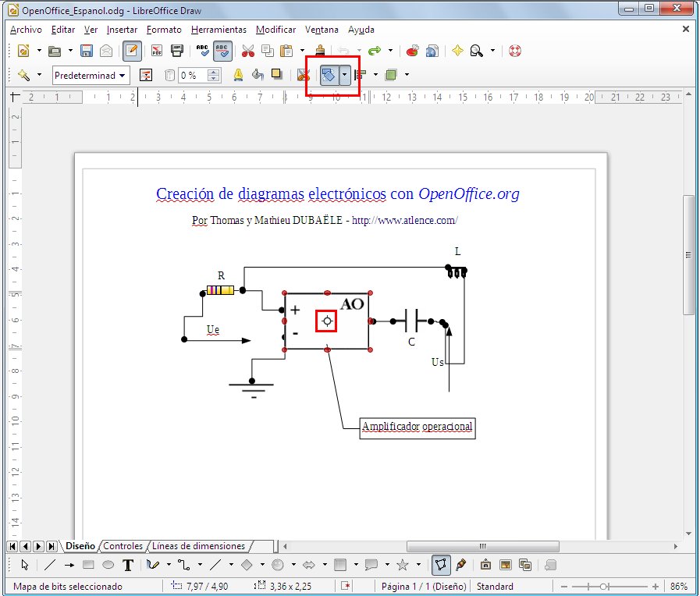
Task: Pick the Line ending with arrow tool
Action: (x=69, y=566)
